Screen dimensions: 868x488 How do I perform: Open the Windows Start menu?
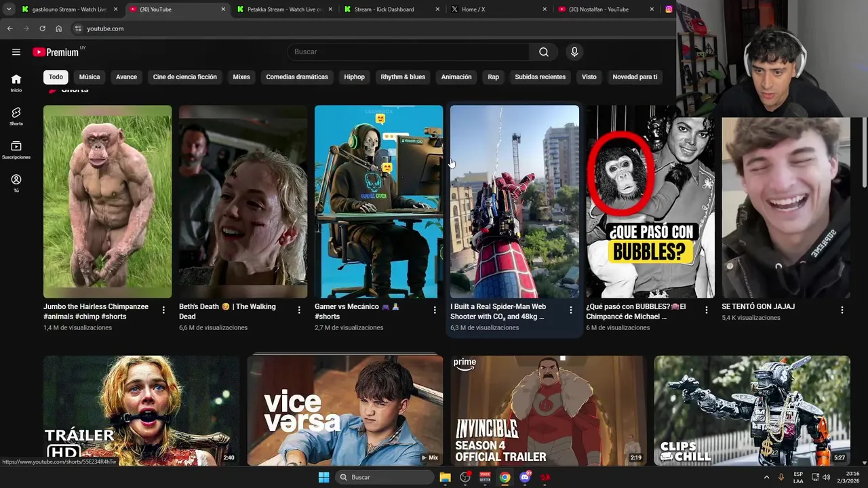[x=323, y=477]
